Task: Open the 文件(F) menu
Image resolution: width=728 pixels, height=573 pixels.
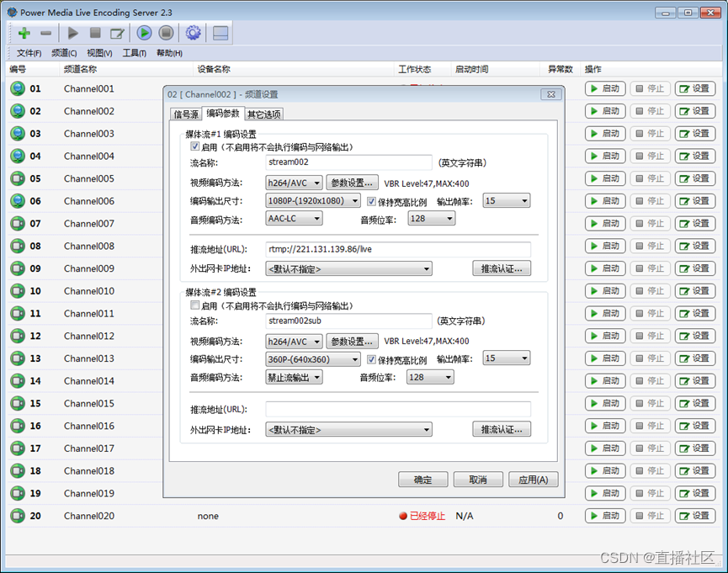Action: [x=29, y=53]
